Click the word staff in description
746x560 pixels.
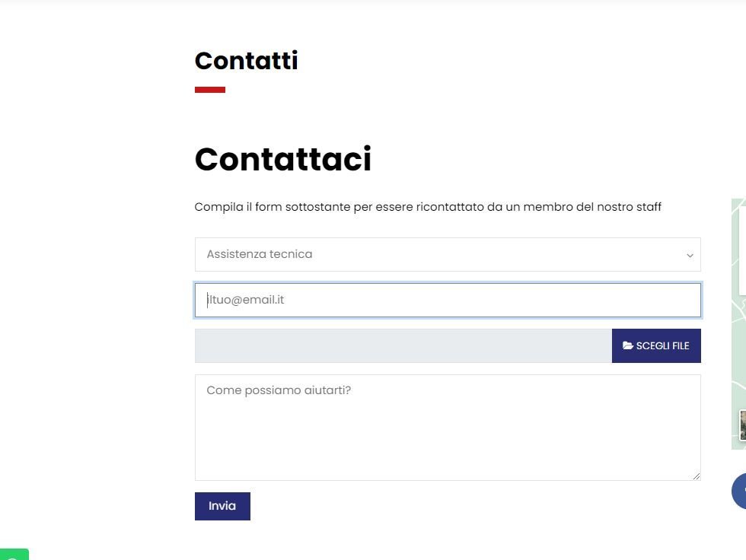pos(649,207)
